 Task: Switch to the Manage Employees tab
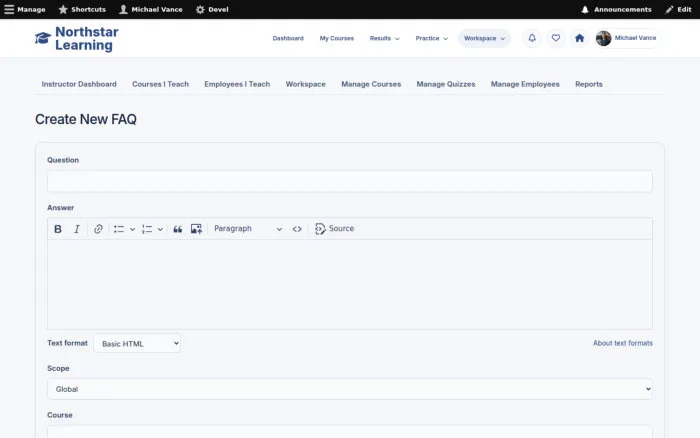[x=525, y=84]
